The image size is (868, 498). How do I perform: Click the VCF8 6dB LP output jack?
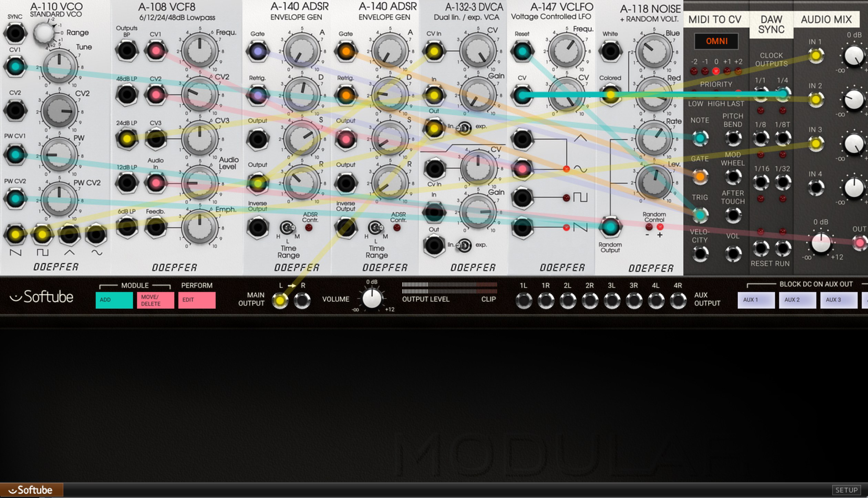(127, 227)
